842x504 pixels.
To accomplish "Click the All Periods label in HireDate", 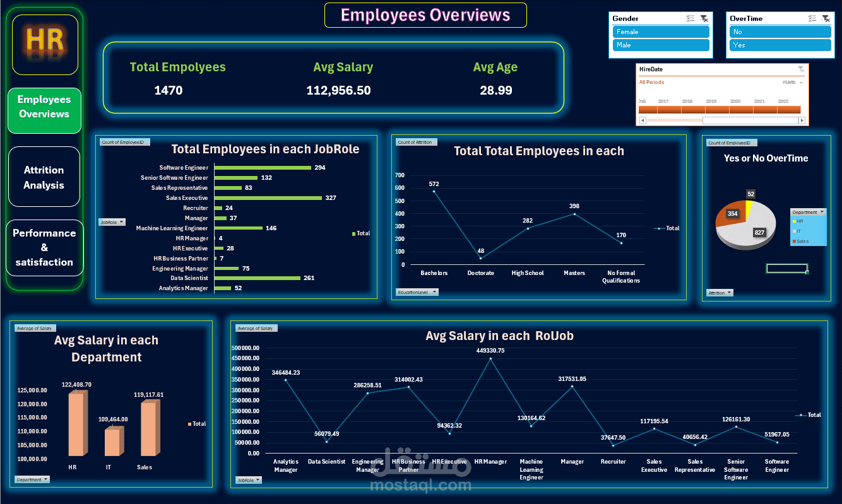I will click(x=651, y=83).
